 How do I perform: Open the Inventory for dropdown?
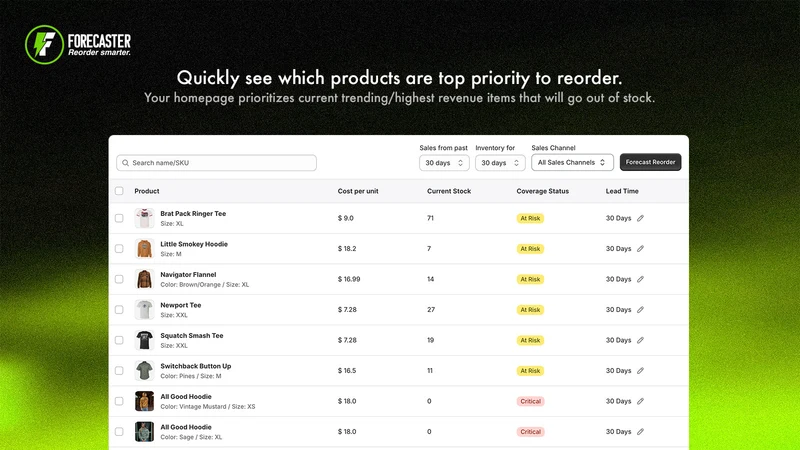pyautogui.click(x=500, y=163)
